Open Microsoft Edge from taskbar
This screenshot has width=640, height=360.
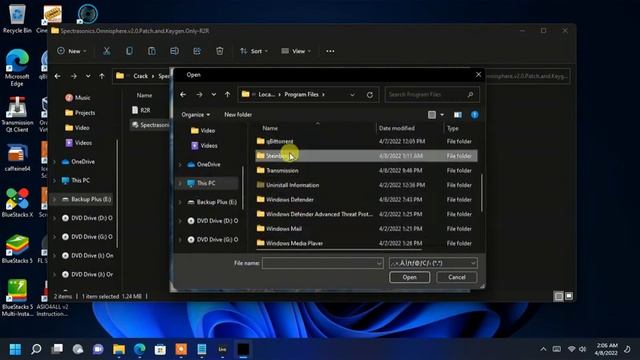click(x=140, y=349)
